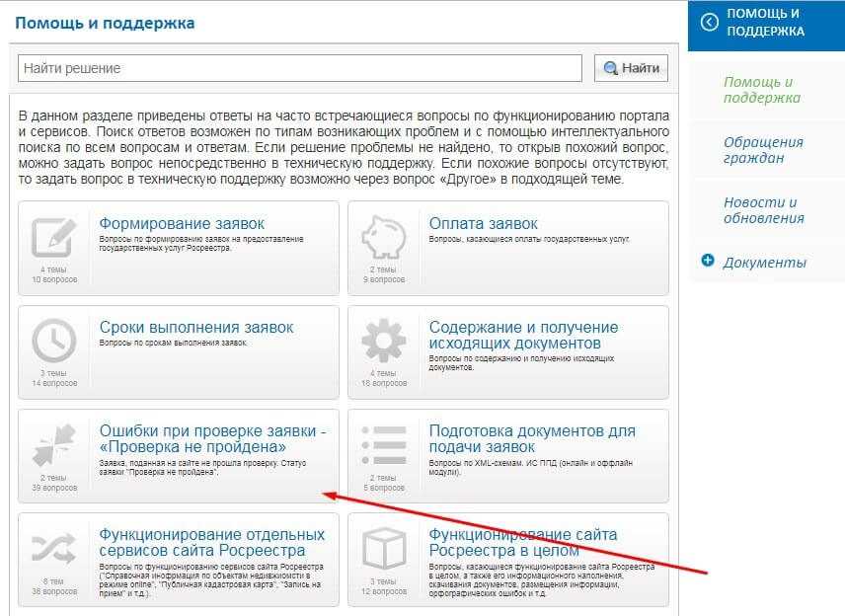This screenshot has height=616, width=845.
Task: Click the inward arrows icon for Ошибки при проверке
Action: [x=53, y=445]
